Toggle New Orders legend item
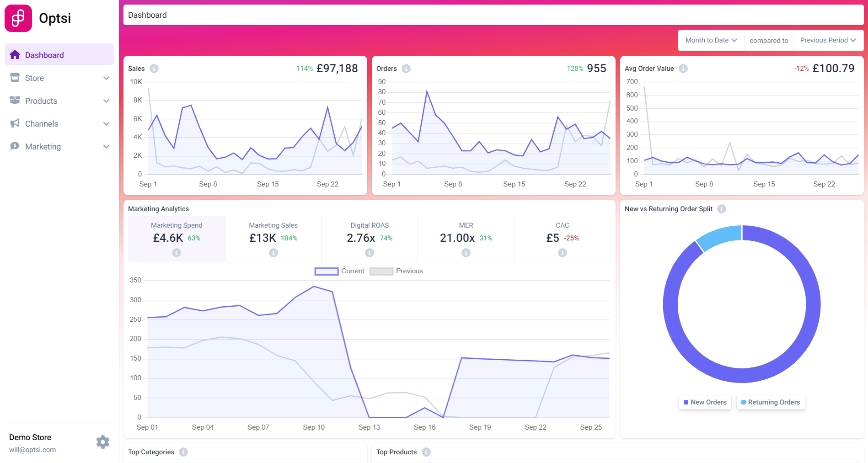Screen dimensions: 868x463 click(705, 402)
